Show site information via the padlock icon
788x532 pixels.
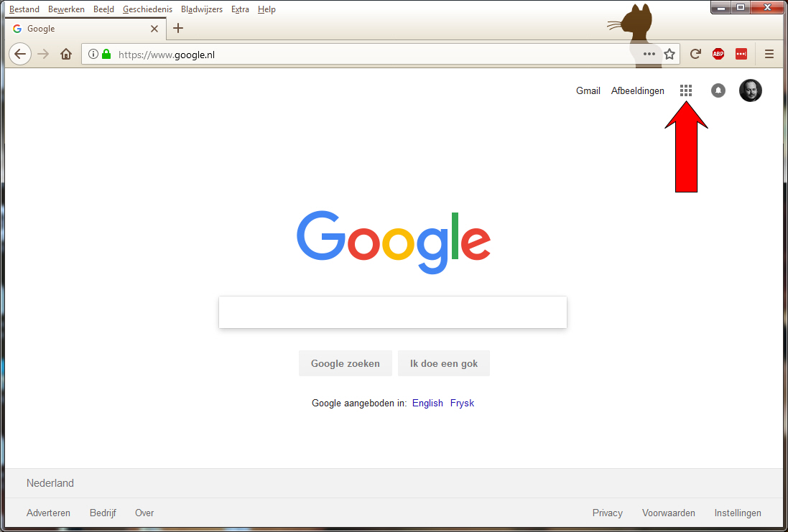point(106,54)
